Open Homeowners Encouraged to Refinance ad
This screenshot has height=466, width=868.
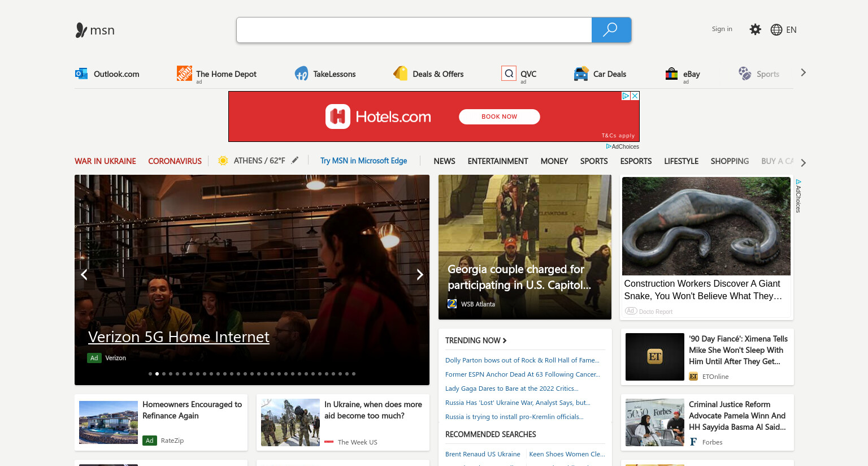click(192, 410)
